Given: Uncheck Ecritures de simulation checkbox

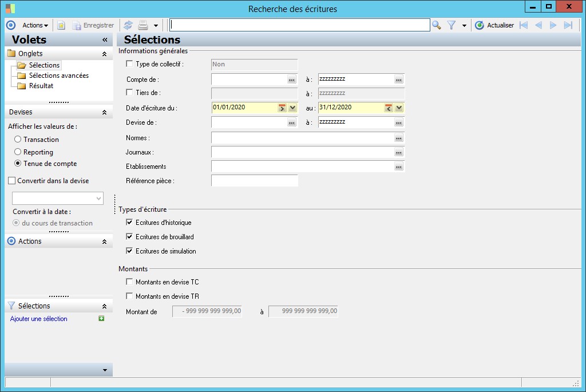Looking at the screenshot, I should pos(129,251).
